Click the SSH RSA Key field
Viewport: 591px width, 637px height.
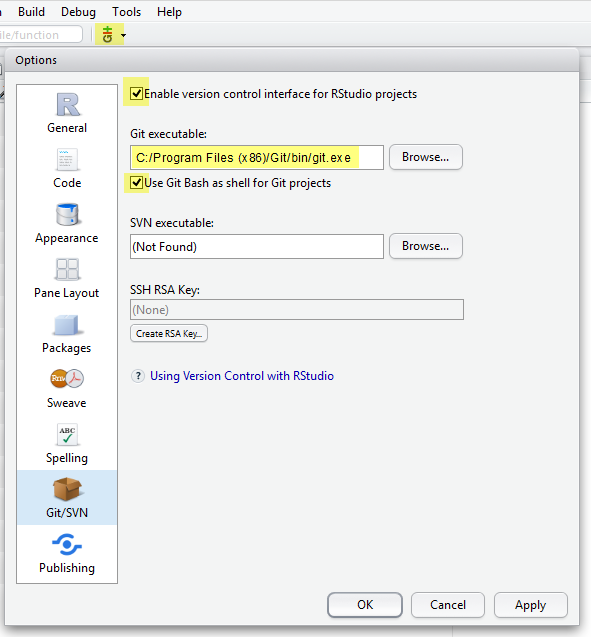pyautogui.click(x=297, y=310)
